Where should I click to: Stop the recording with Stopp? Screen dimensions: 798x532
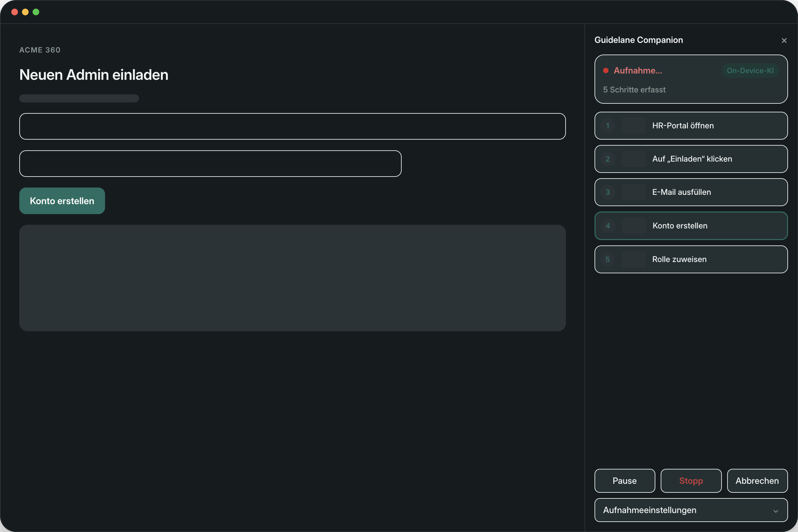coord(691,481)
